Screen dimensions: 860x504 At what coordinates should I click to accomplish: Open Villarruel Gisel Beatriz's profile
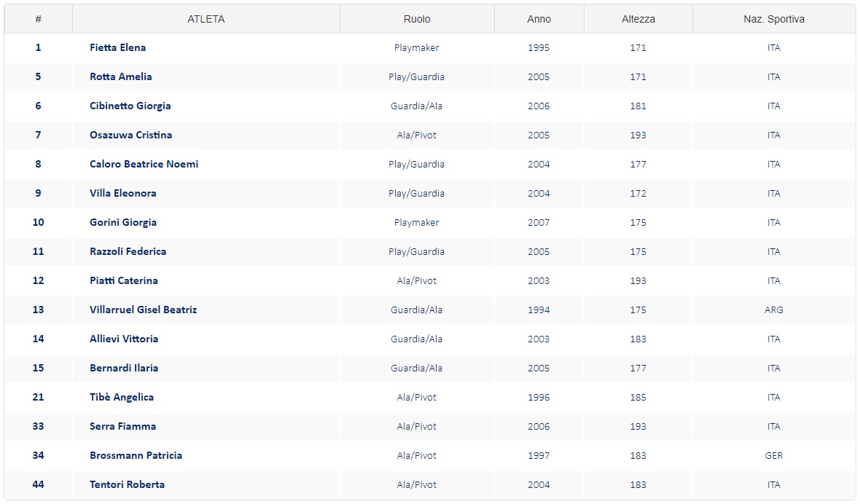(x=144, y=310)
